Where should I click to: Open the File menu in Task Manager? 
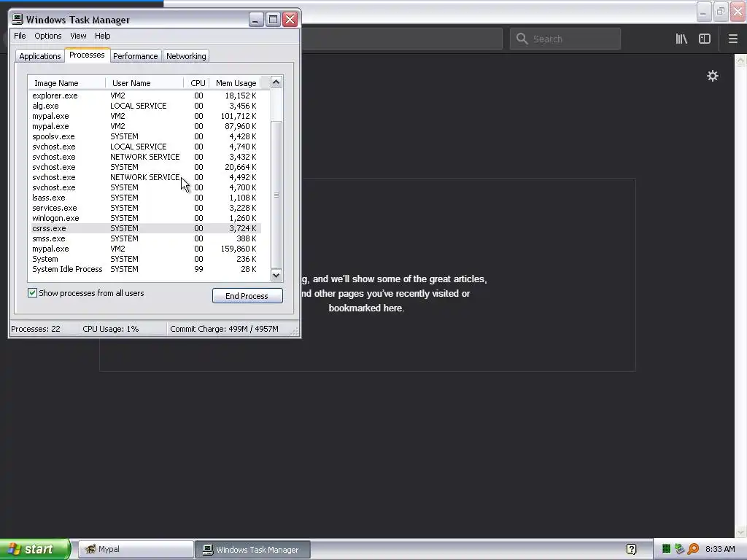[20, 36]
